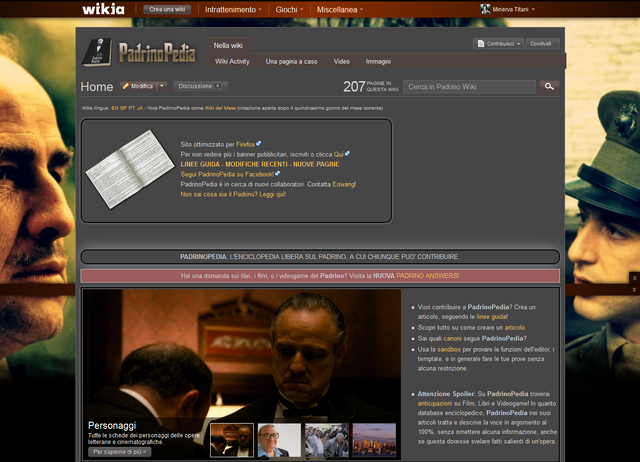Click the EN language link
This screenshot has width=640, height=462.
(x=115, y=108)
